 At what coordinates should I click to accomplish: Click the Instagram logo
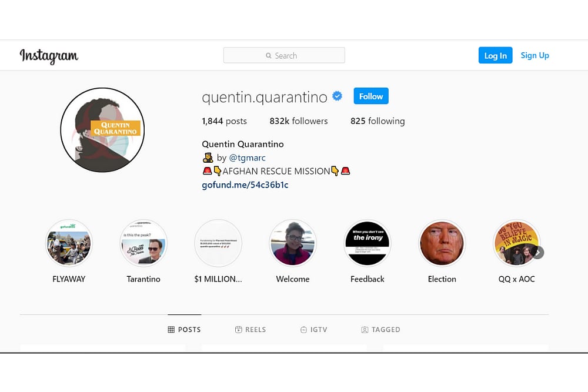click(x=49, y=56)
